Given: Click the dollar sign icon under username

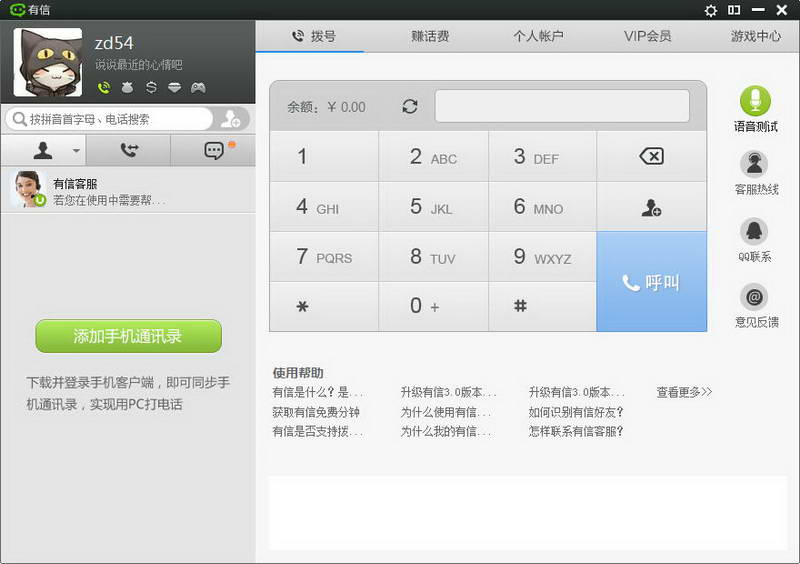Looking at the screenshot, I should pyautogui.click(x=151, y=88).
